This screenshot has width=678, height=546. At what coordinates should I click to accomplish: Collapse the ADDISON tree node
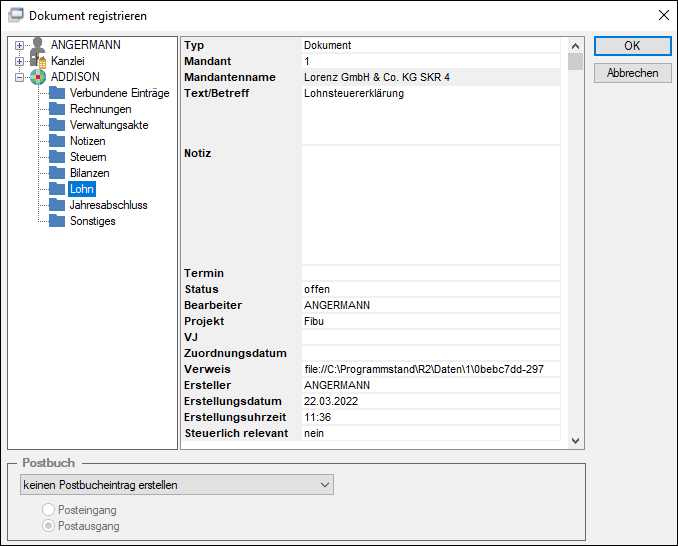tap(19, 77)
